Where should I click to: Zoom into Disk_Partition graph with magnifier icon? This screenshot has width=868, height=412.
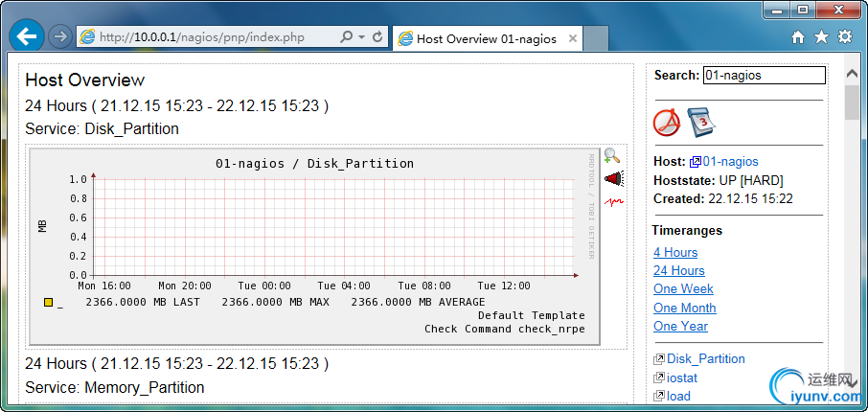(x=612, y=155)
